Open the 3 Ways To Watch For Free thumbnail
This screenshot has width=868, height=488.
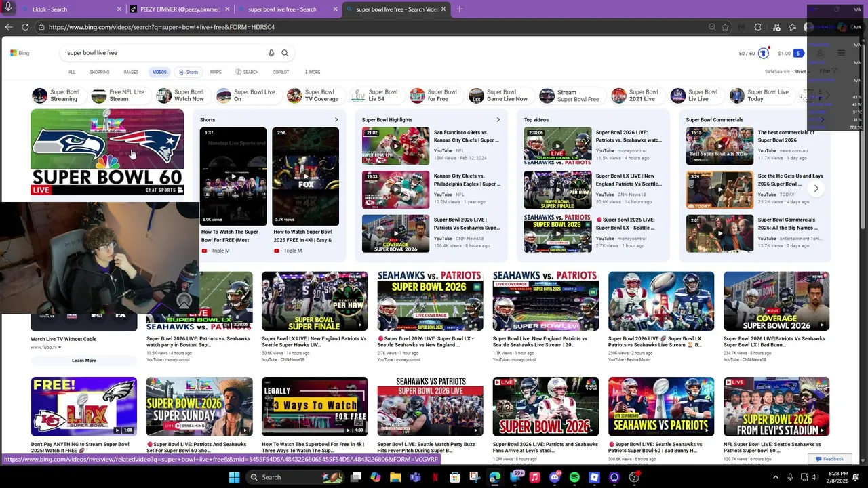(x=315, y=407)
